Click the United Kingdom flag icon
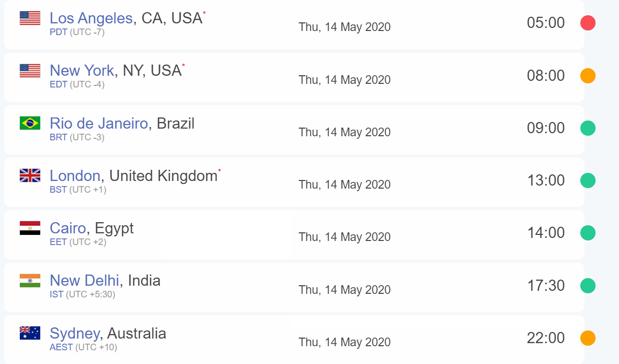Screen dimensions: 619x364 pos(30,175)
